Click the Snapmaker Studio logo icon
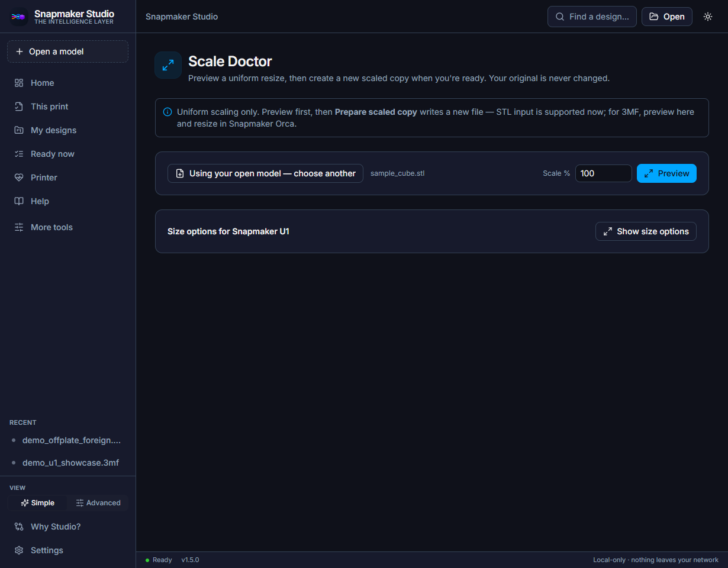 [x=19, y=17]
